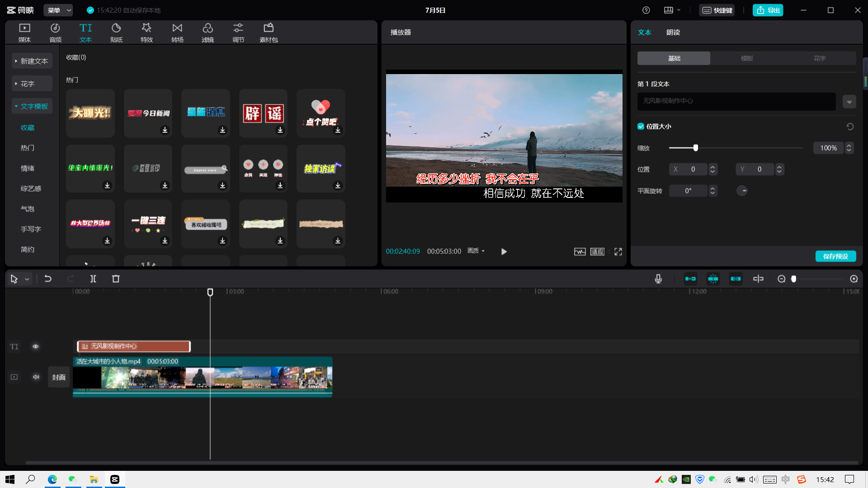Click the microphone record voiceover icon
Image resolution: width=868 pixels, height=488 pixels.
[x=658, y=279]
